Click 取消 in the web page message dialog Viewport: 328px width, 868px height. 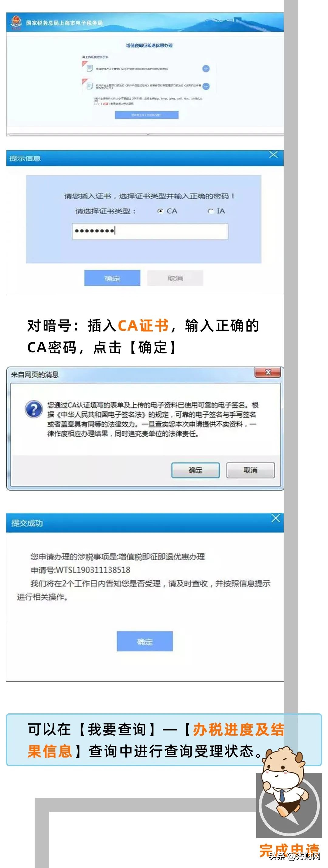click(250, 470)
